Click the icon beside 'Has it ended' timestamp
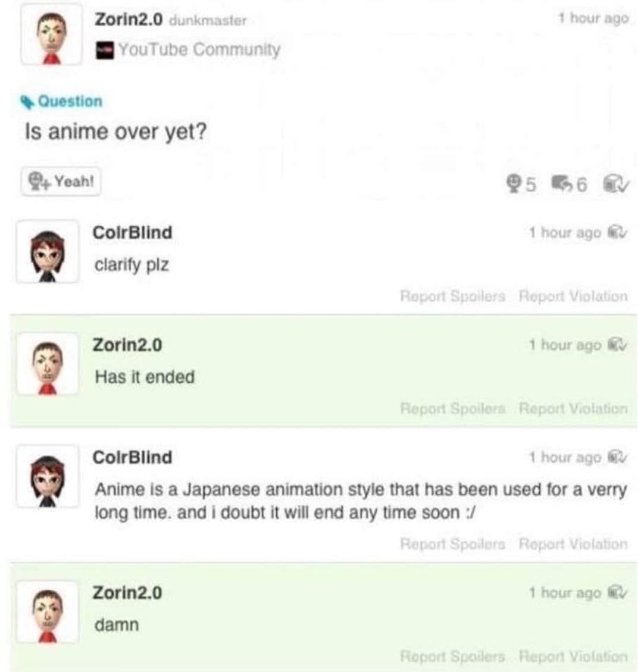This screenshot has height=672, width=638. (x=617, y=345)
